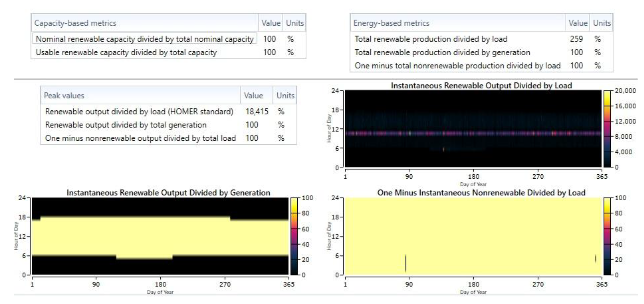Click the Capacity-based metrics column header
Image resolution: width=644 pixels, height=304 pixels.
click(75, 23)
